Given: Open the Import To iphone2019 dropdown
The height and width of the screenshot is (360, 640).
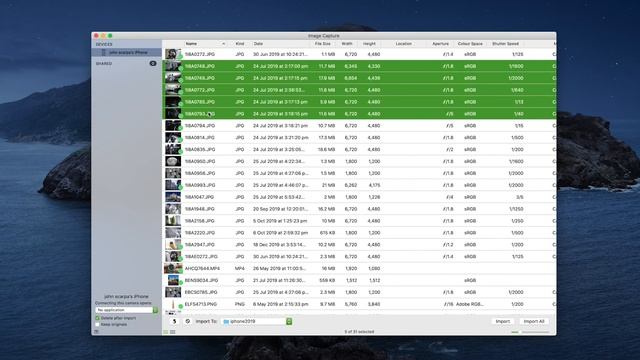Looking at the screenshot, I should [257, 322].
